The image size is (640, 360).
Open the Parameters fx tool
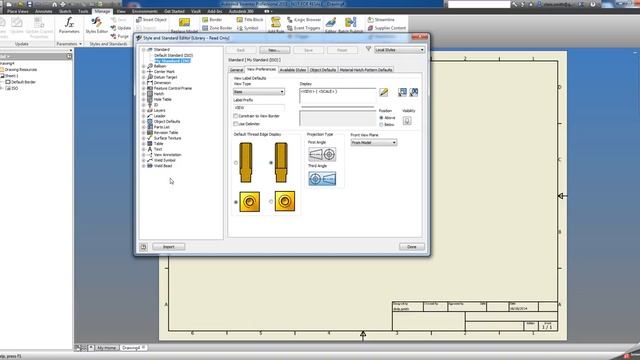[x=69, y=25]
